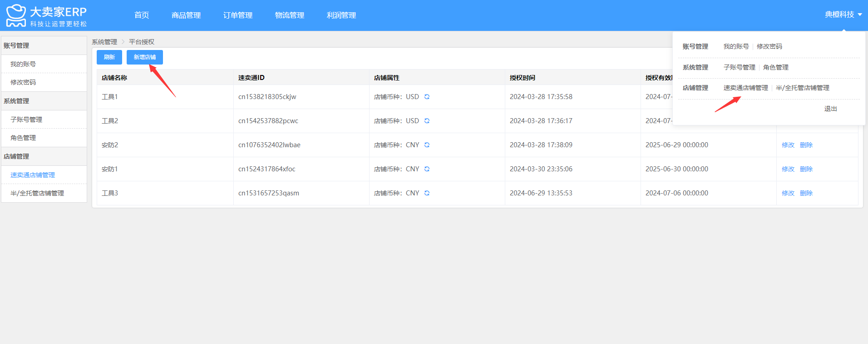Go to 物流管理 in the navigation bar

click(x=290, y=15)
